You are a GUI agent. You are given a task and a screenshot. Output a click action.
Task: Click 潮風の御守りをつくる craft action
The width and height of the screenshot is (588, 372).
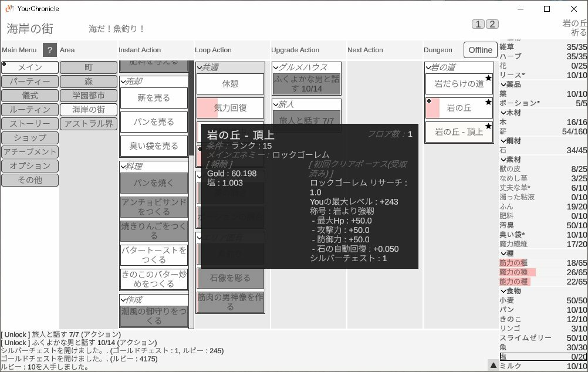pos(154,316)
